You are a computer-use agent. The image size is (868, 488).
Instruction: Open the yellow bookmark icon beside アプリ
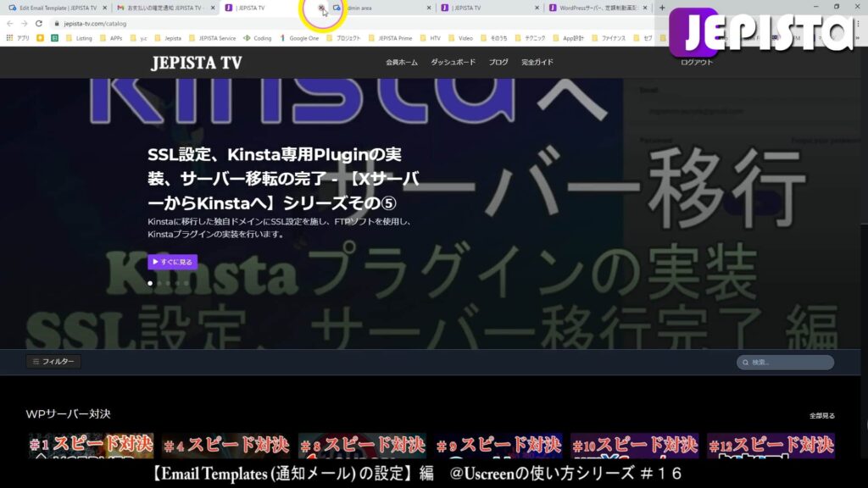[x=40, y=38]
